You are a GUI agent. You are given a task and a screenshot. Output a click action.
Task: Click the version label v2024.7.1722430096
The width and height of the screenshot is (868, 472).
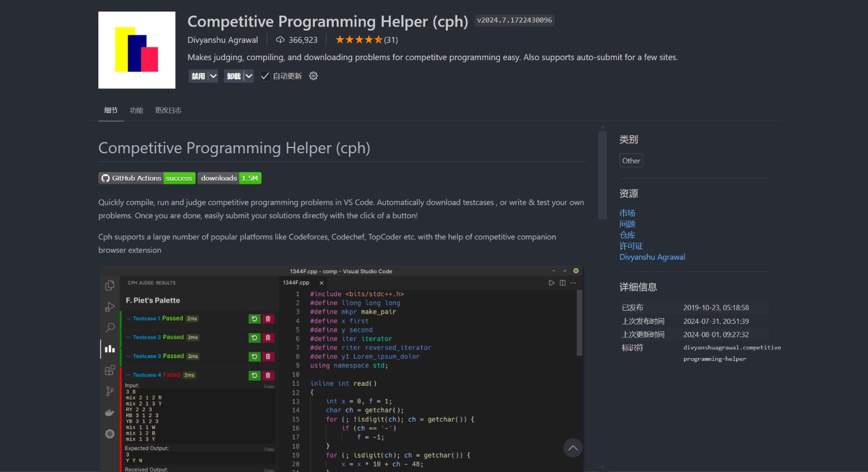pos(514,20)
